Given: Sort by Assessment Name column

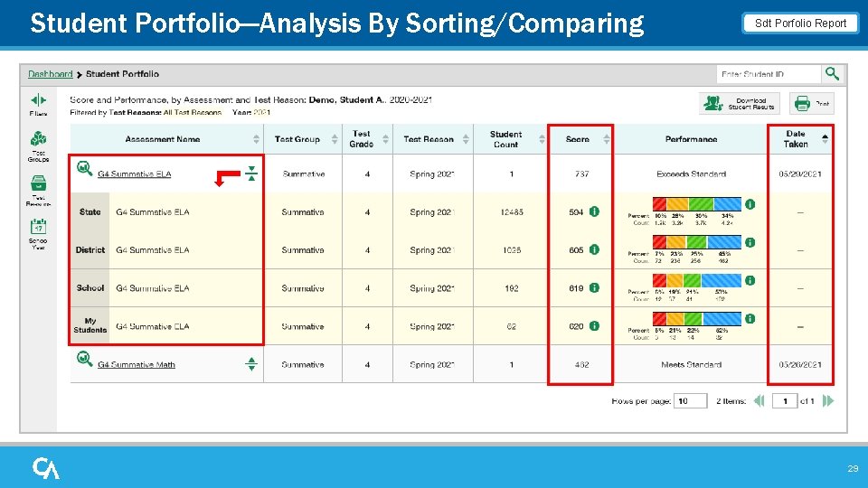Looking at the screenshot, I should [256, 139].
